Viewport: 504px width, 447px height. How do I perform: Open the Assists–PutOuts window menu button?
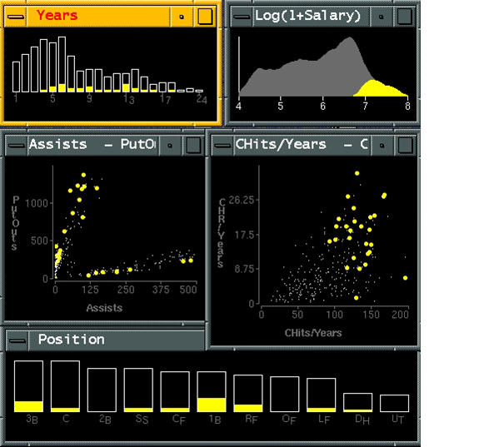[16, 144]
